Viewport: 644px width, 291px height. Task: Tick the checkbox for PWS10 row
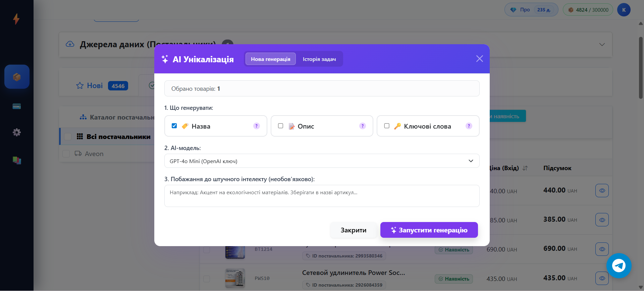coord(207,279)
